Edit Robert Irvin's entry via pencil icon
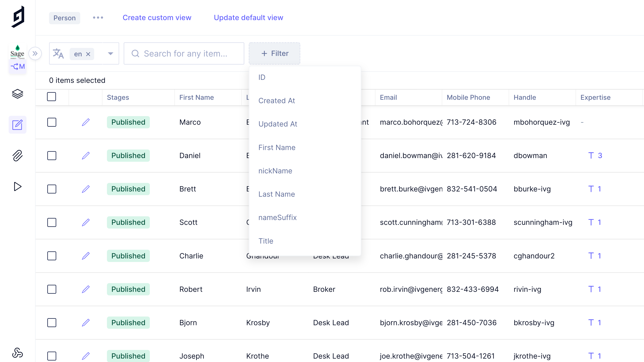 86,289
